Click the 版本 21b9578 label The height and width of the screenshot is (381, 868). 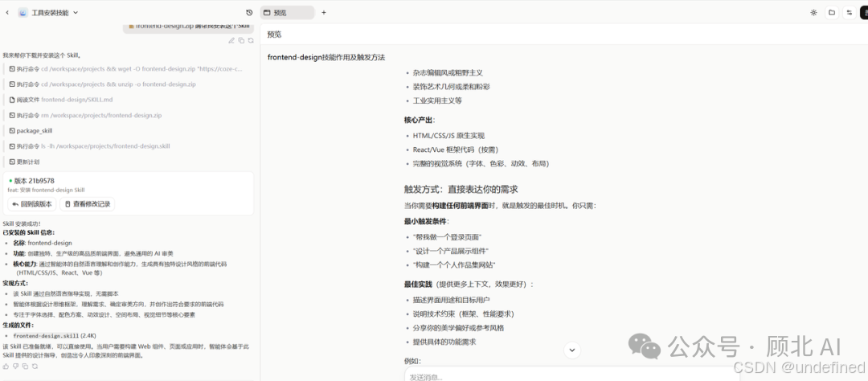pos(34,181)
